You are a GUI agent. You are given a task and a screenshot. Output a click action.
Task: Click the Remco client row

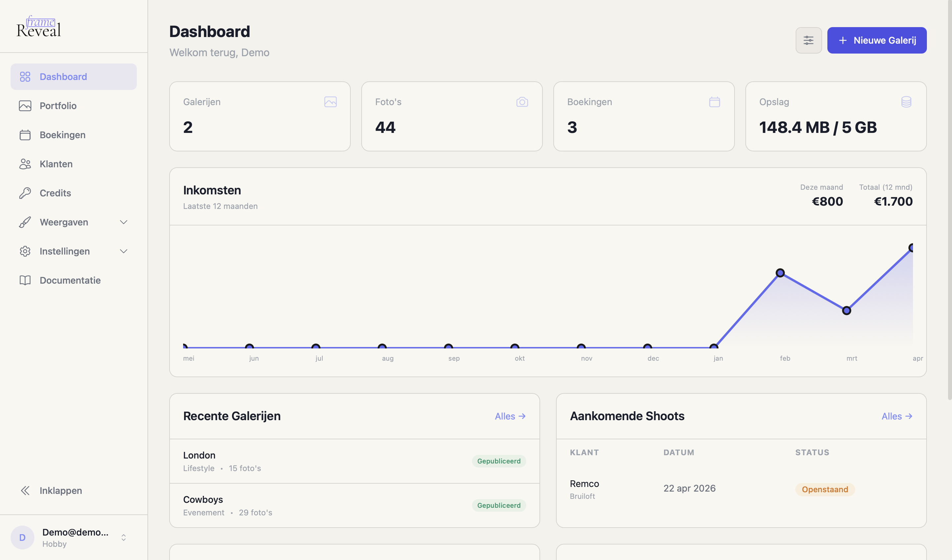coord(741,489)
